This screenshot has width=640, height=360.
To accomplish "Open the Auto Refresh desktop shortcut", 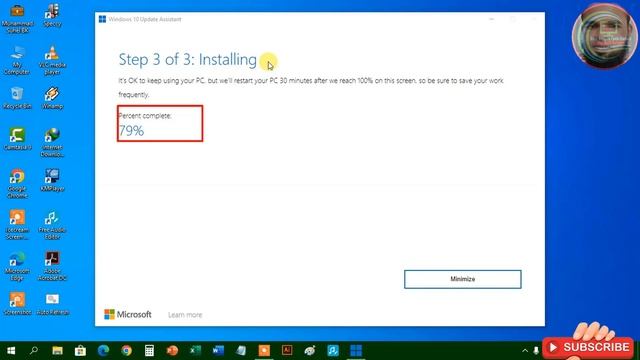I will point(52,304).
